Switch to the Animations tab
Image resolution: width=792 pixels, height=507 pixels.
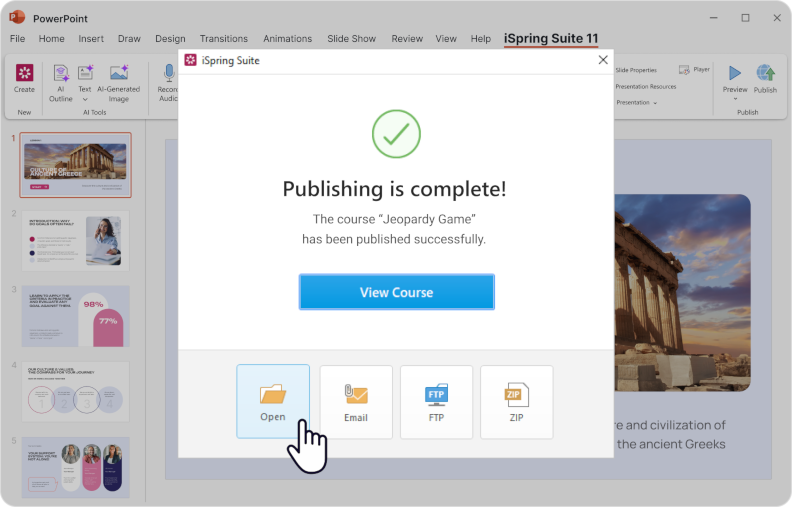287,38
